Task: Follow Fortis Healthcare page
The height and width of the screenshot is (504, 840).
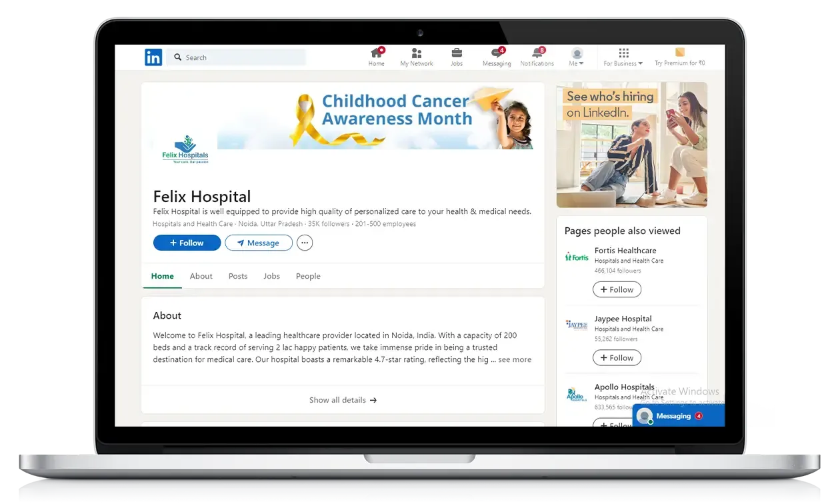Action: 617,290
